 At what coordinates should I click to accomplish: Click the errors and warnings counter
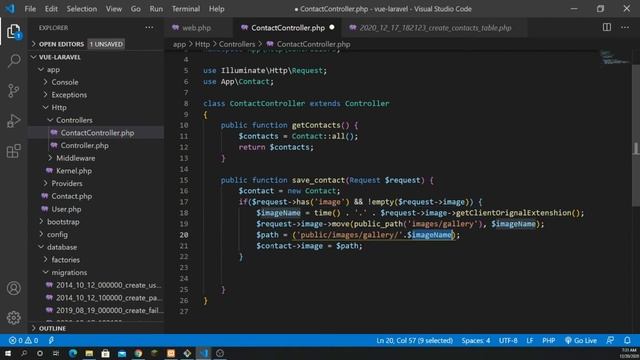tap(23, 340)
